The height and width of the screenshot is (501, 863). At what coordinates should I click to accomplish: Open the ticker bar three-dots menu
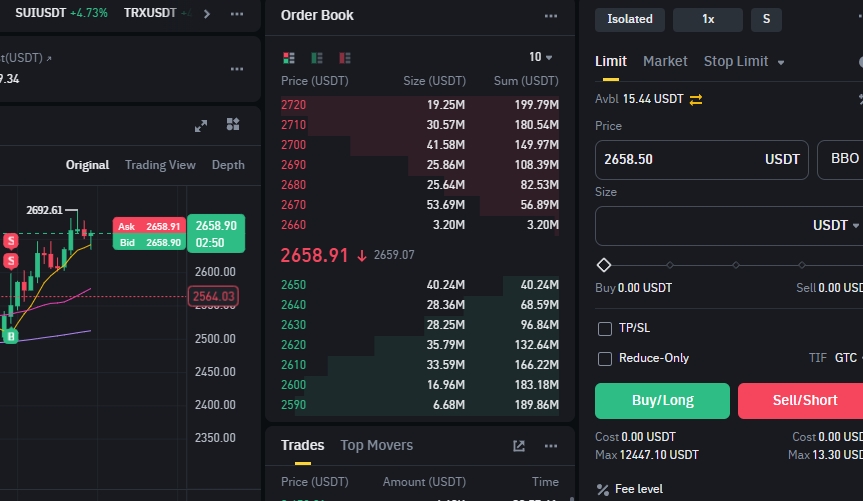coord(237,14)
